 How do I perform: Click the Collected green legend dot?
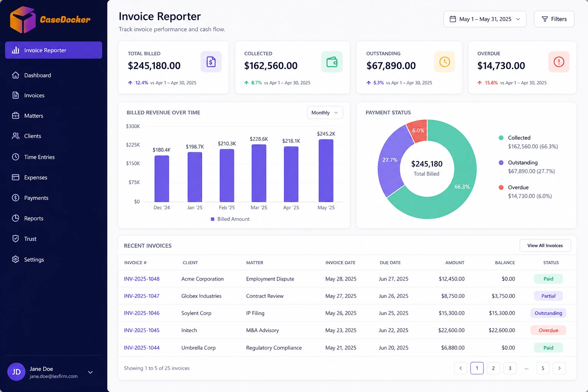[501, 138]
